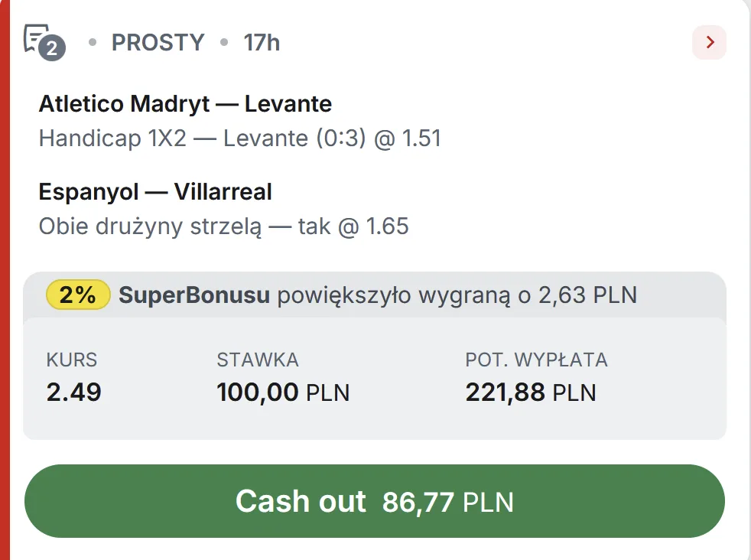The width and height of the screenshot is (751, 560).
Task: Click the red chevron arrow to open bet details
Action: pos(708,43)
